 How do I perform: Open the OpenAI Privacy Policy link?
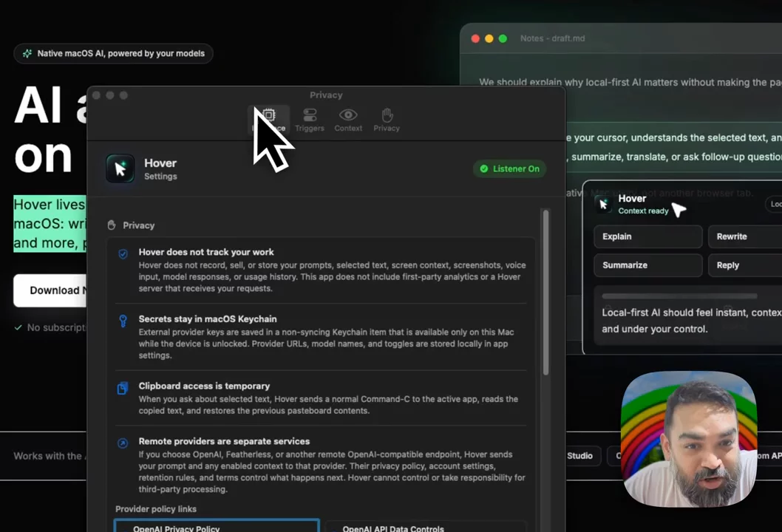coord(217,526)
